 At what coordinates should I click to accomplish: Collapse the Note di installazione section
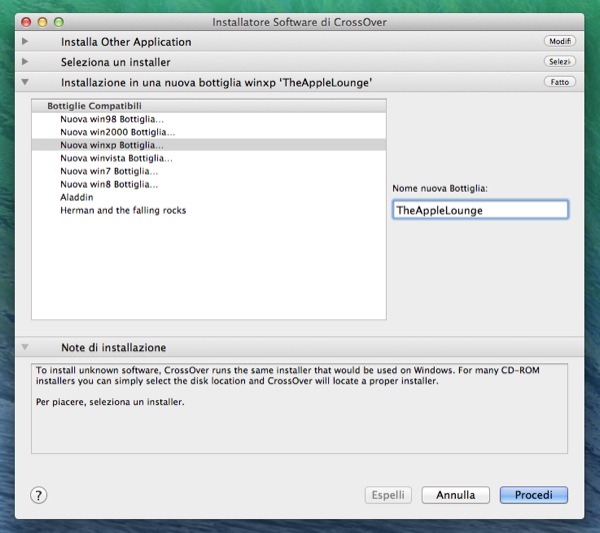(x=25, y=347)
